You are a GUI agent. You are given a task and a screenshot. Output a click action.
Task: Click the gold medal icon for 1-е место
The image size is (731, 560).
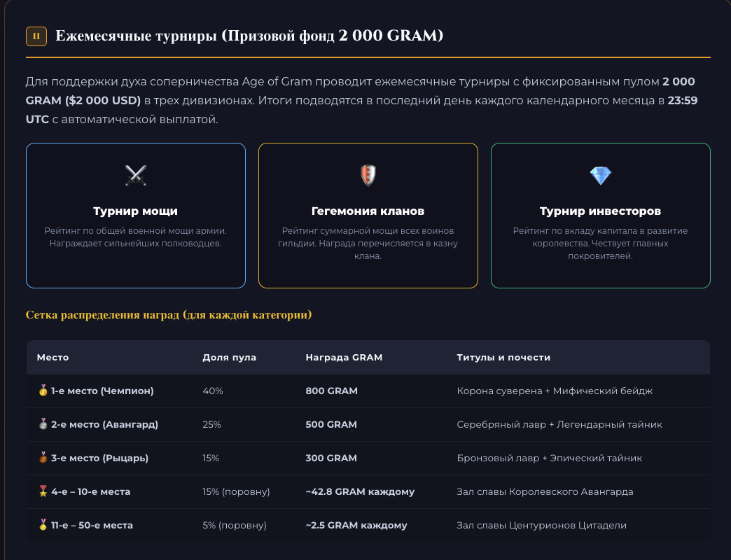click(x=43, y=391)
